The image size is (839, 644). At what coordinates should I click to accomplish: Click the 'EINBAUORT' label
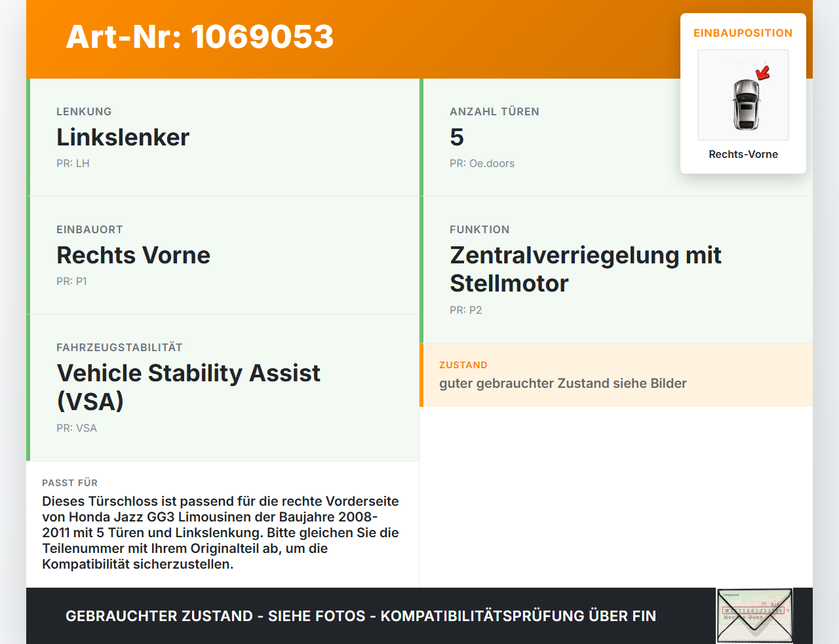[90, 229]
